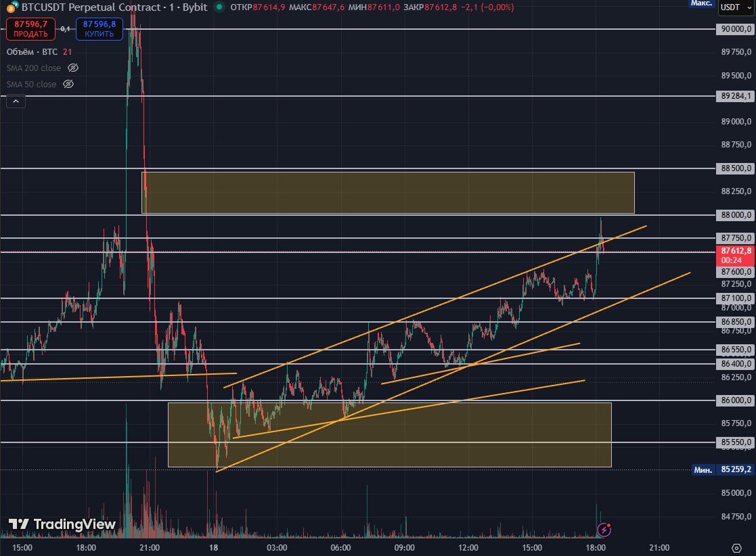The image size is (756, 556).
Task: Click the 89284,1 horizontal line price label
Action: (x=735, y=96)
